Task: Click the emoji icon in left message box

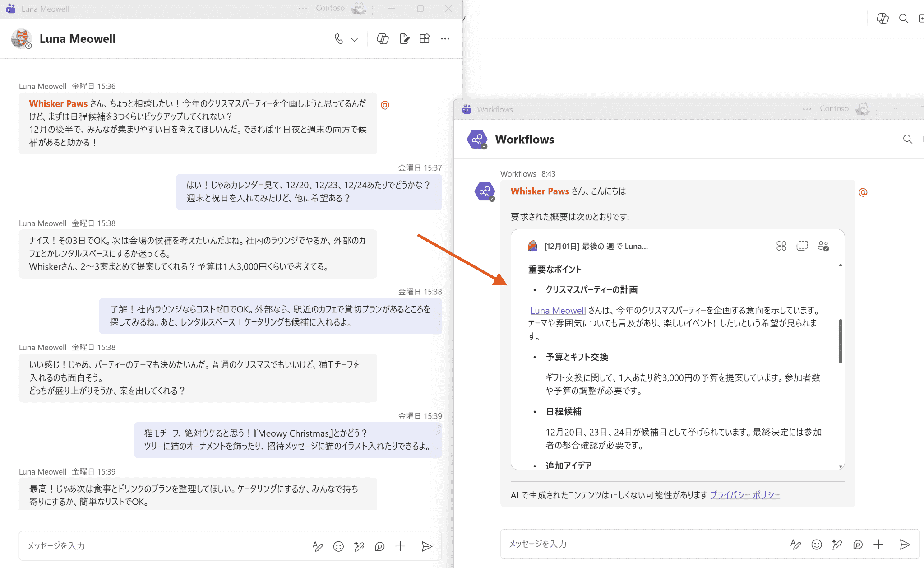Action: pyautogui.click(x=338, y=546)
